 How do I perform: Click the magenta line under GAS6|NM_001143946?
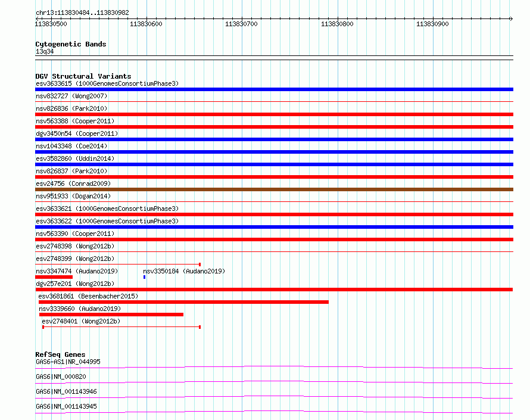point(274,397)
